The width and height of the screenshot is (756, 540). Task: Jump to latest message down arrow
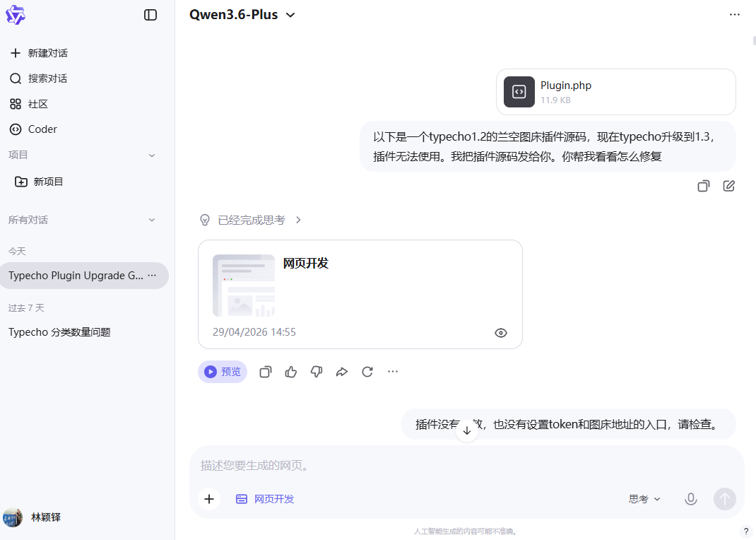pos(467,430)
